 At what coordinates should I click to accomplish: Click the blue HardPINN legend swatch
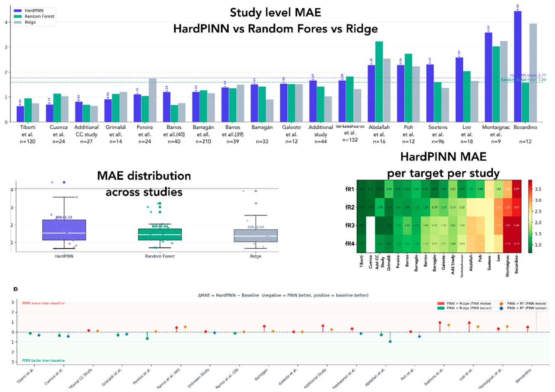pos(18,11)
